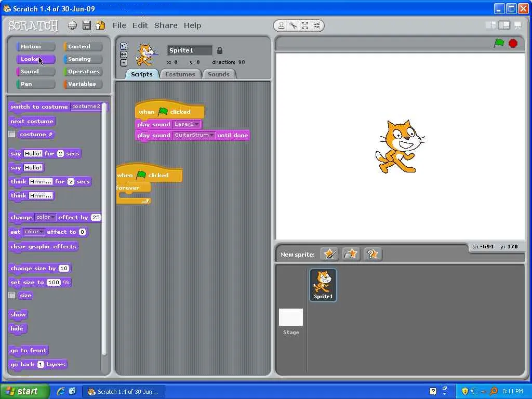Paint a new sprite
Image resolution: width=532 pixels, height=399 pixels.
click(x=329, y=254)
